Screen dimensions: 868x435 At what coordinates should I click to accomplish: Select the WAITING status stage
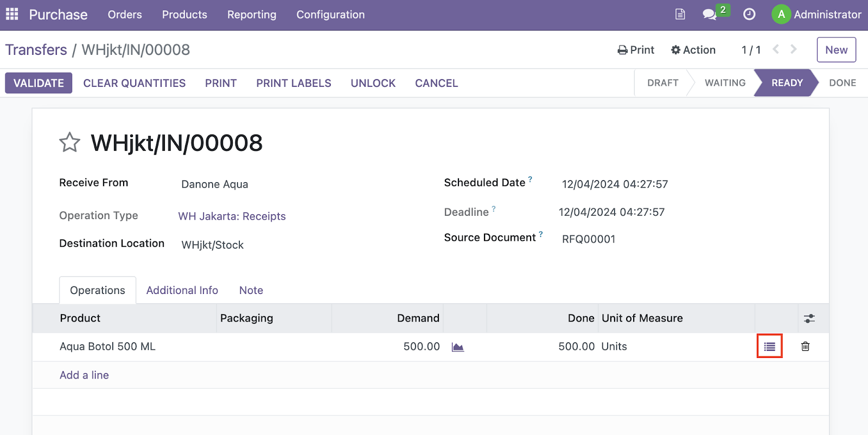click(x=725, y=83)
